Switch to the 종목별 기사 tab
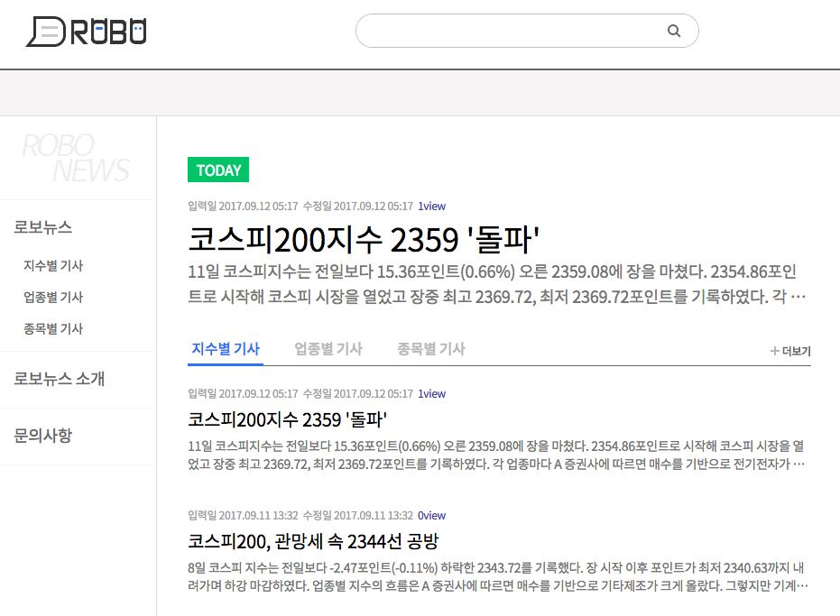Image resolution: width=840 pixels, height=616 pixels. (431, 349)
